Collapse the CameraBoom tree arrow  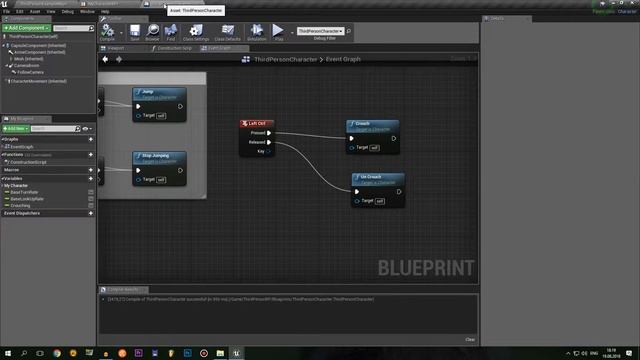(x=7, y=65)
